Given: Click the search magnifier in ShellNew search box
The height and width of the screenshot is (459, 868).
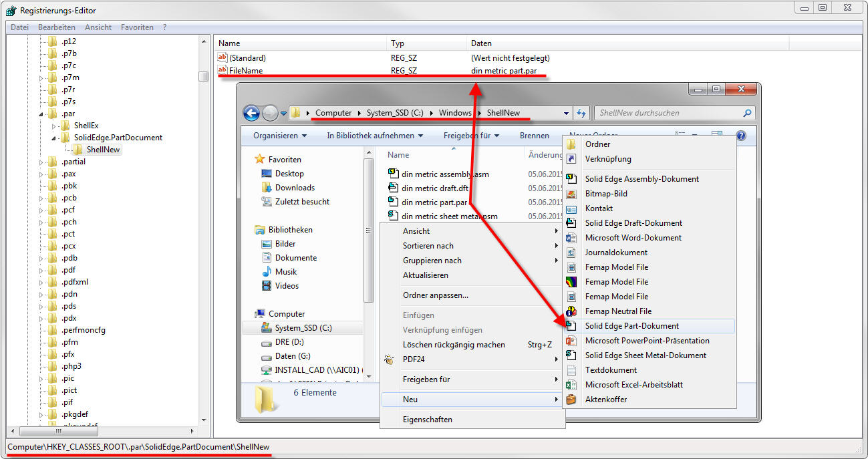Looking at the screenshot, I should tap(747, 113).
